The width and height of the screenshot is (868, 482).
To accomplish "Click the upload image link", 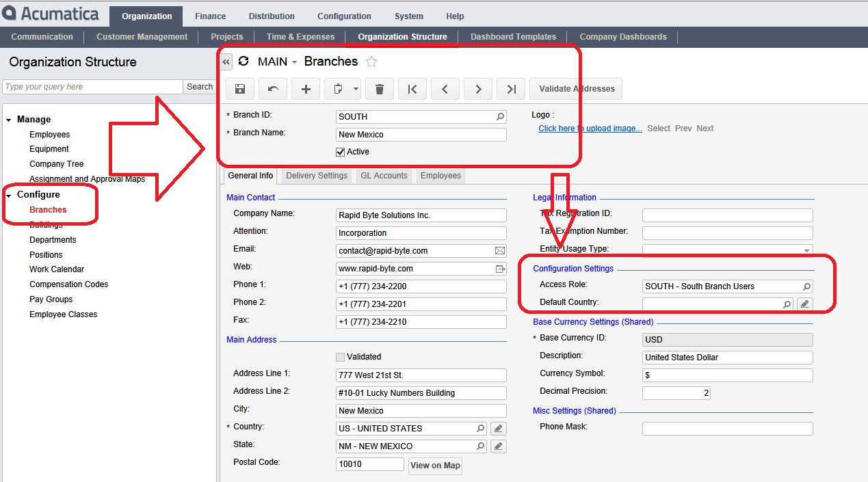I will [590, 129].
